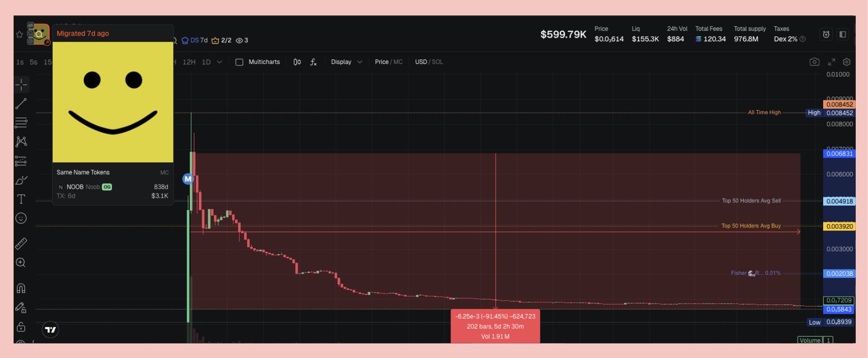This screenshot has width=868, height=358.
Task: Add token to favorites star
Action: [19, 34]
